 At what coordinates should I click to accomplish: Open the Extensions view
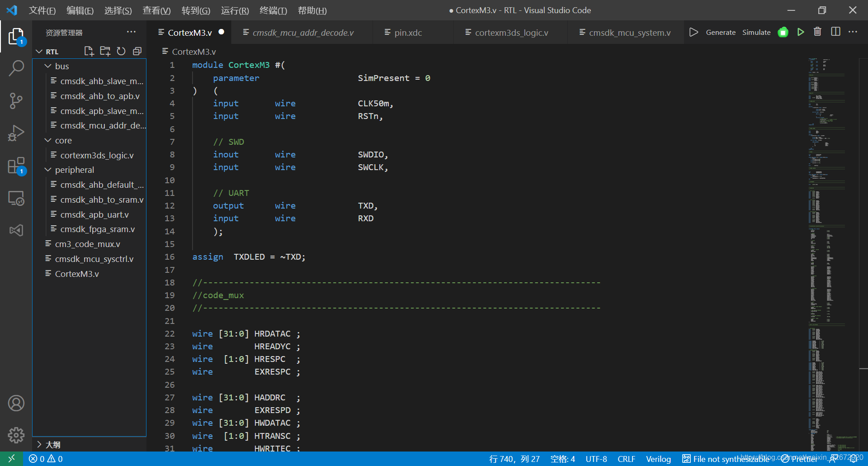16,166
